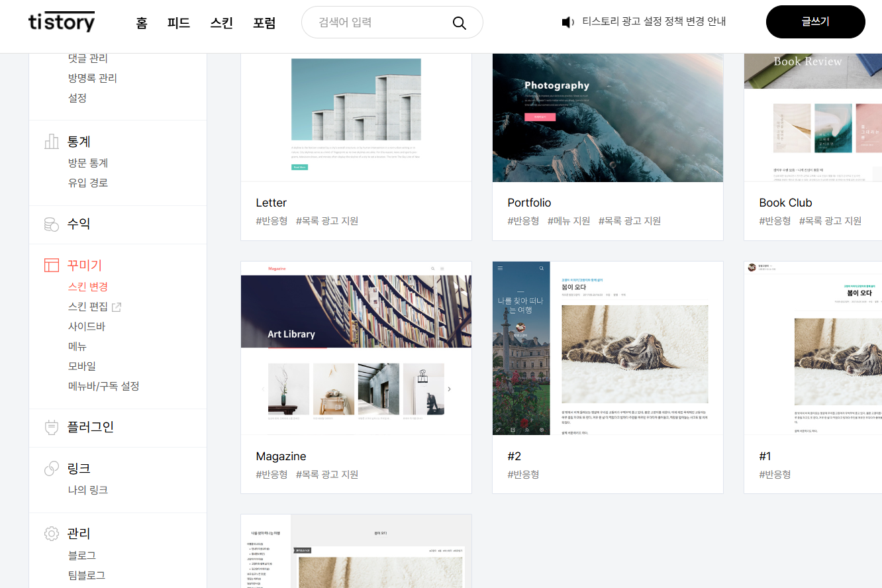Click the 수익 coins icon
Viewport: 882px width, 588px height.
coord(52,224)
